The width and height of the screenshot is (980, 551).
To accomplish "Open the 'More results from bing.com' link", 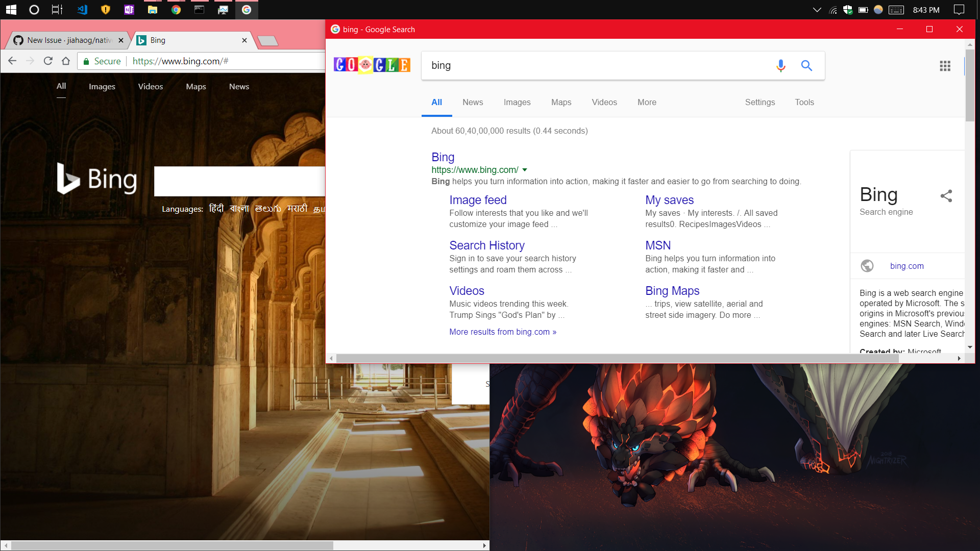I will [502, 332].
